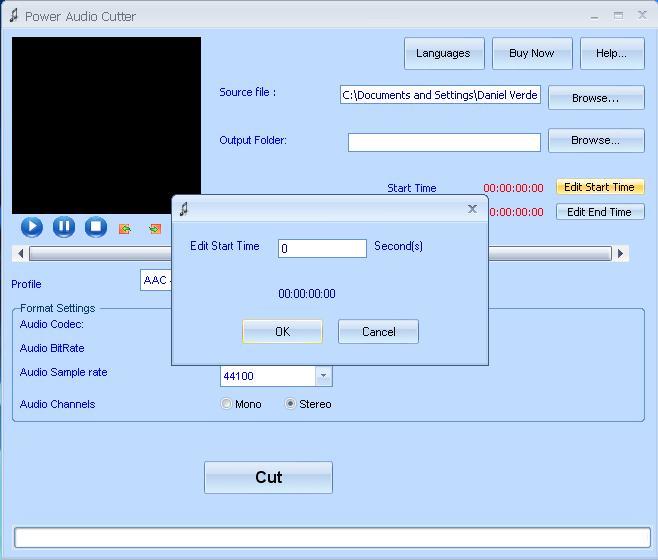Click Power Audio Cutter title bar icon
Image resolution: width=658 pixels, height=560 pixels.
tap(14, 16)
